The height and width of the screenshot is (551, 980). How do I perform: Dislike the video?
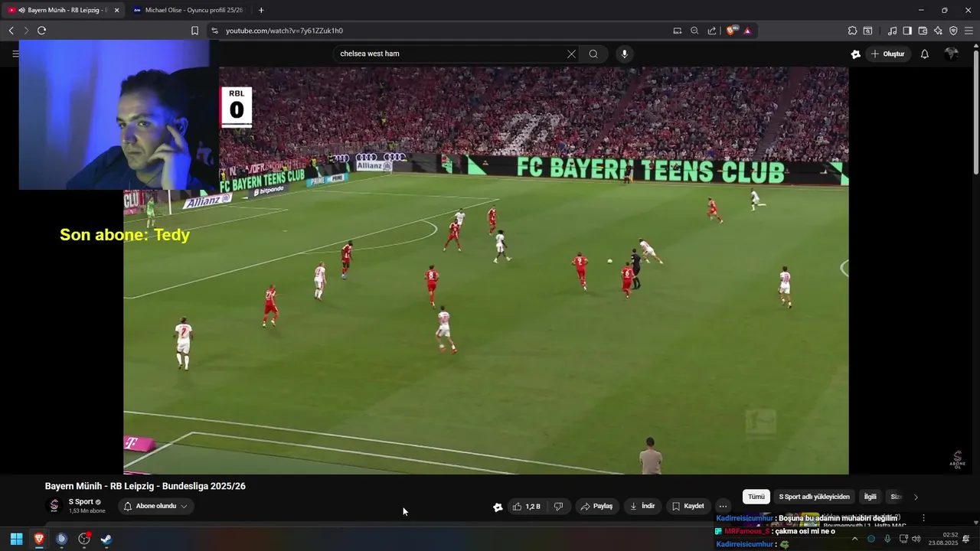[x=559, y=506]
